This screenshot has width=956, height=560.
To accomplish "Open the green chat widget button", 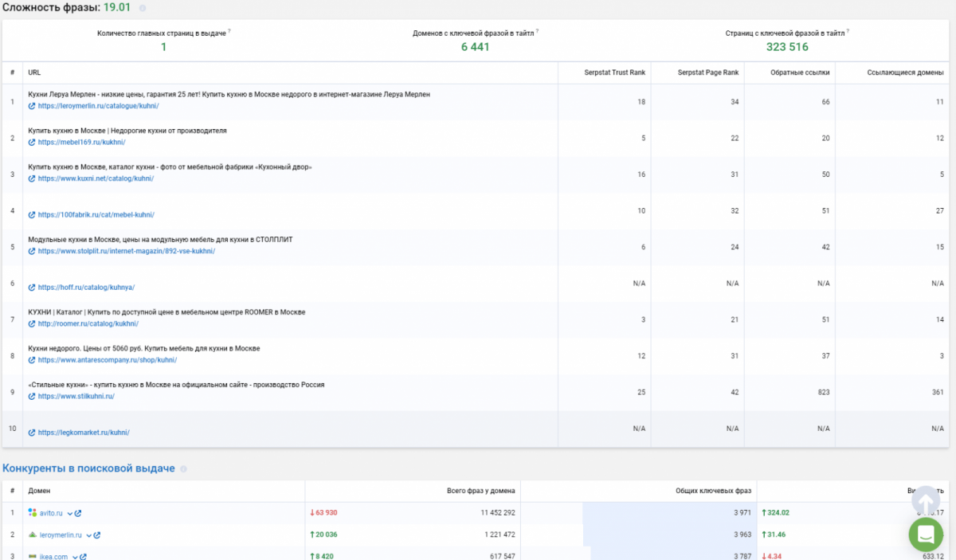I will (x=926, y=535).
